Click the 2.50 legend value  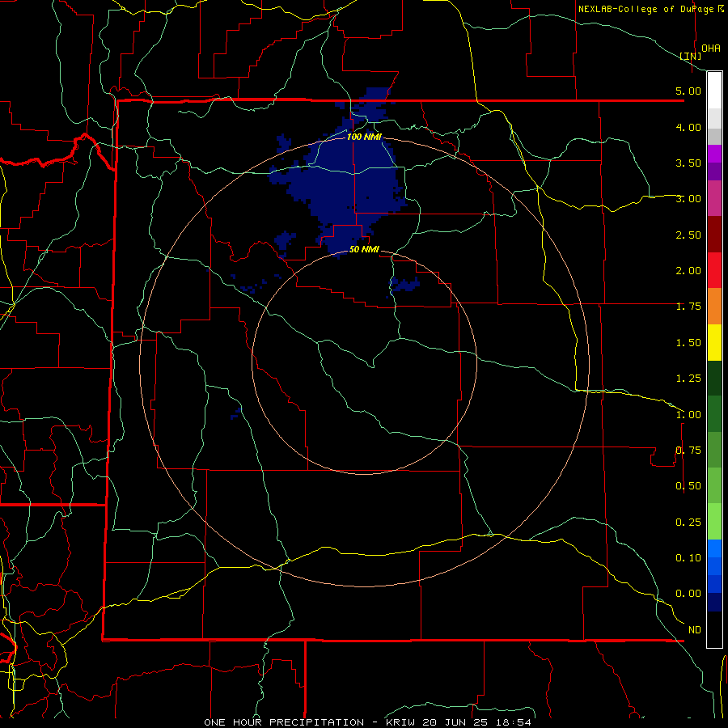[x=688, y=235]
